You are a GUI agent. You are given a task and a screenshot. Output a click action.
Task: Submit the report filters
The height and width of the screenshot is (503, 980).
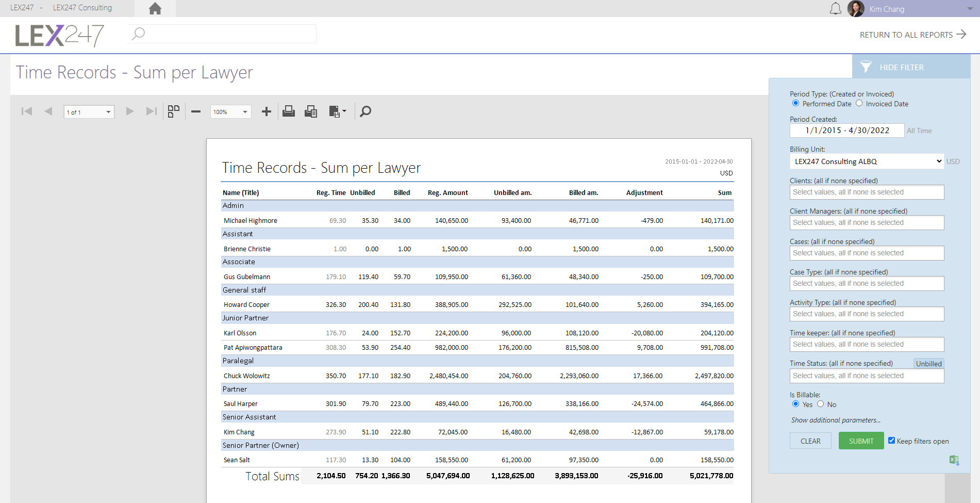click(861, 441)
